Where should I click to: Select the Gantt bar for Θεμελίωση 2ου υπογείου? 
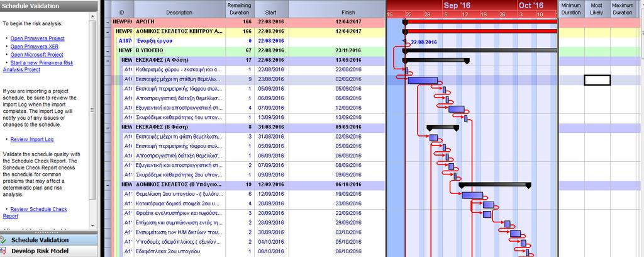click(x=472, y=195)
